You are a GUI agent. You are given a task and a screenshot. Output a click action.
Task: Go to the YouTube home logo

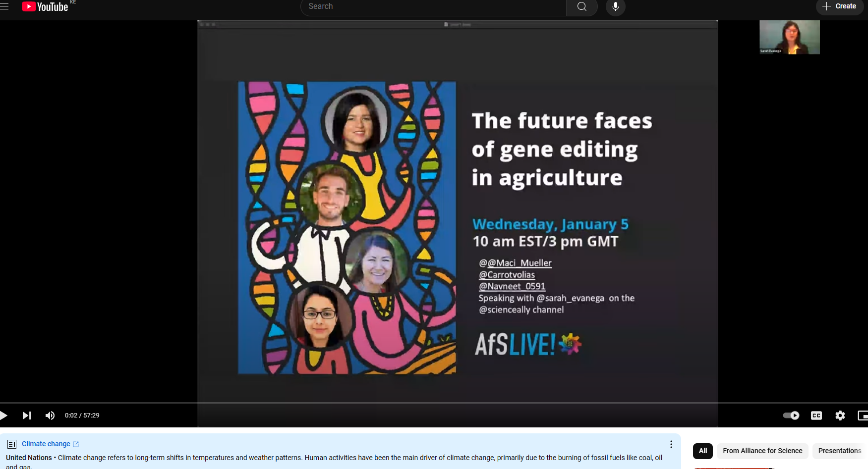pyautogui.click(x=45, y=7)
